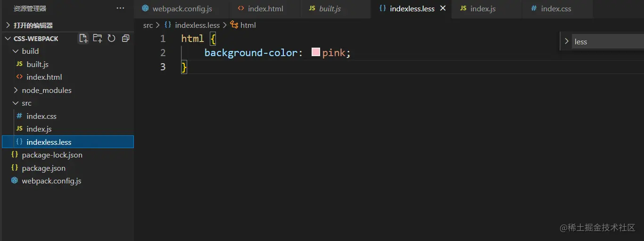Click the html selector on line 1
644x241 pixels.
pos(193,38)
